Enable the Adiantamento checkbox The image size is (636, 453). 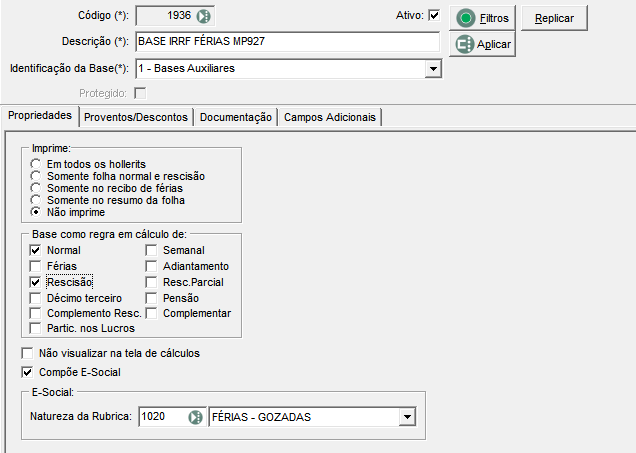tap(151, 266)
